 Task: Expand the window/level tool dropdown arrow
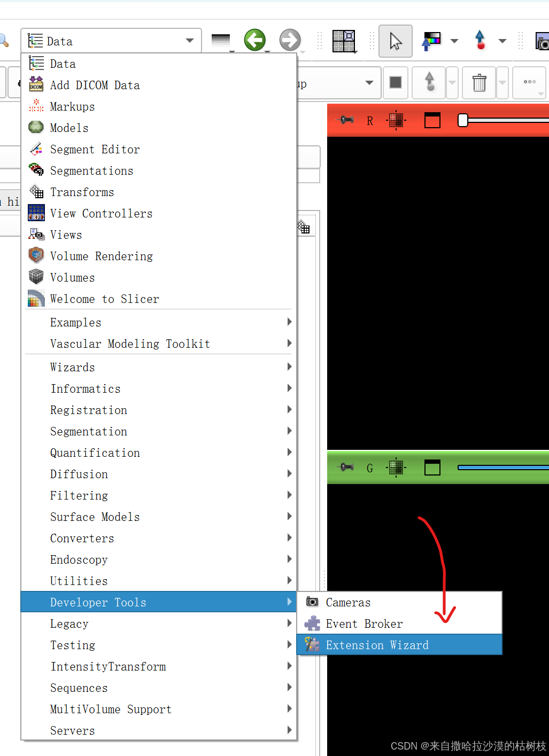click(454, 41)
